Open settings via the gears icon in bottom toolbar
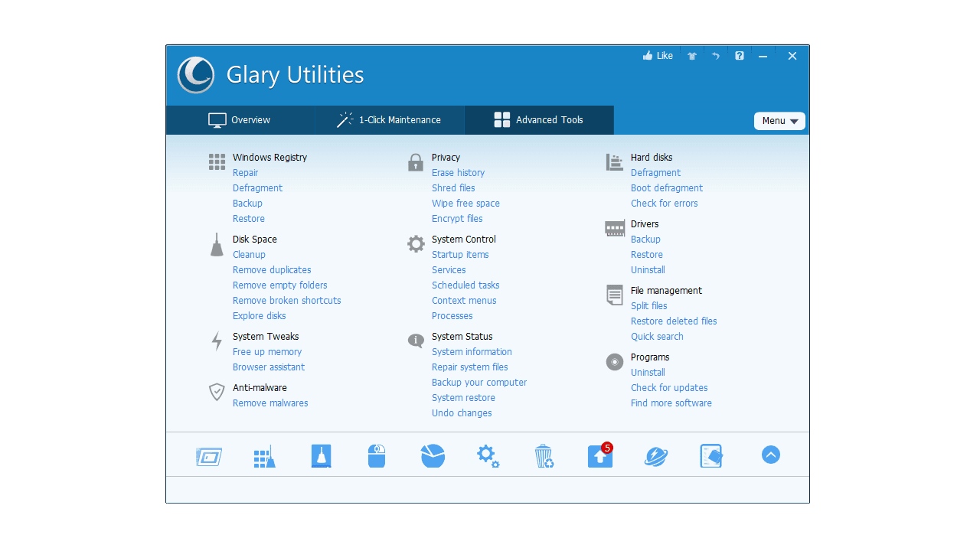Viewport: 980px width, 551px height. coord(488,455)
